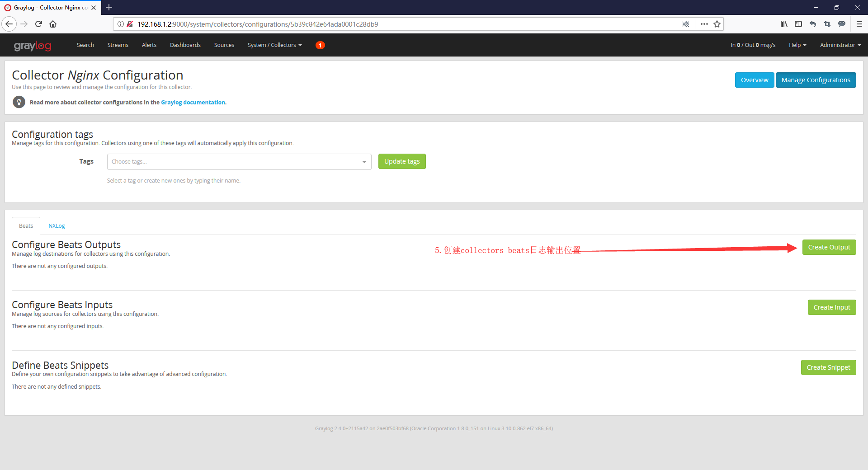Go back using browser back arrow
This screenshot has height=470, width=868.
pos(9,24)
